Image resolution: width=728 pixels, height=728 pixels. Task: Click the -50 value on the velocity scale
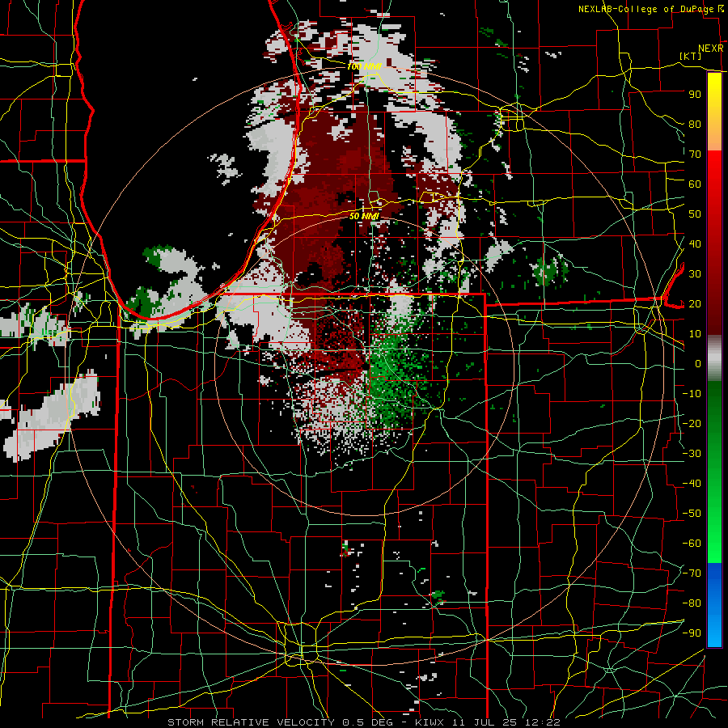click(692, 514)
